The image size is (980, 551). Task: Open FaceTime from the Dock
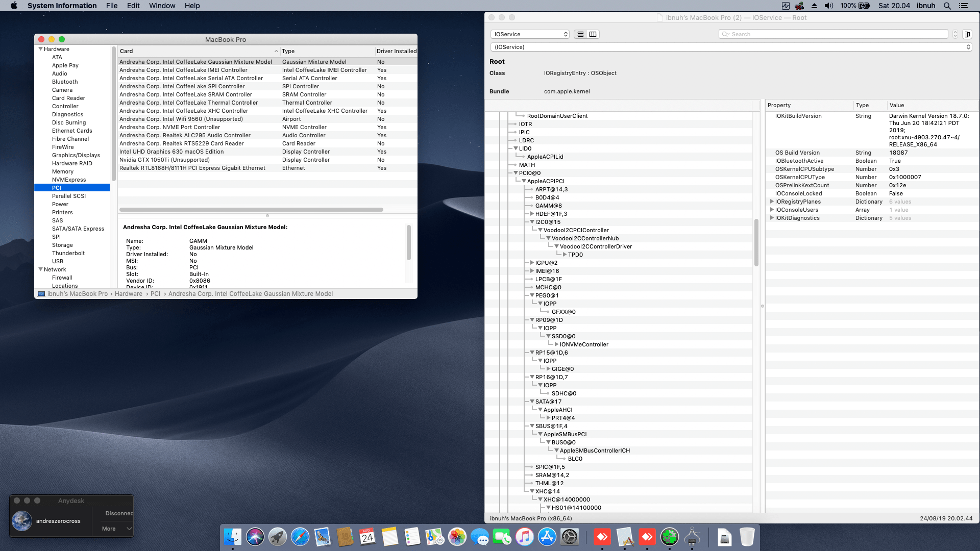pos(502,537)
